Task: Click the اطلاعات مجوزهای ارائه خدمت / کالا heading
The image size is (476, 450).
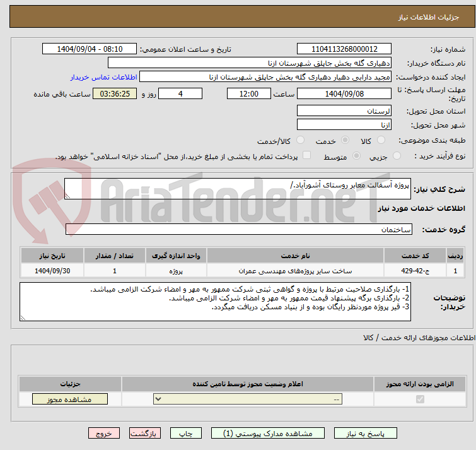Action: coord(419,338)
